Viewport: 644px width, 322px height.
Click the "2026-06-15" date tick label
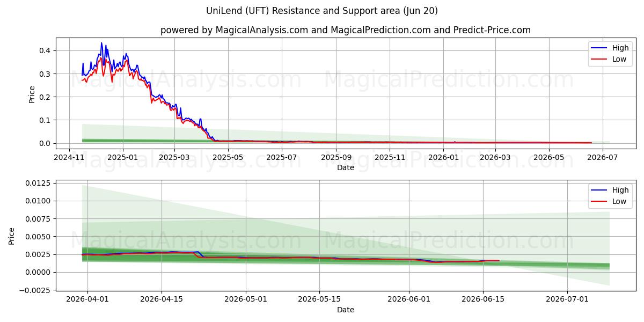482,299
